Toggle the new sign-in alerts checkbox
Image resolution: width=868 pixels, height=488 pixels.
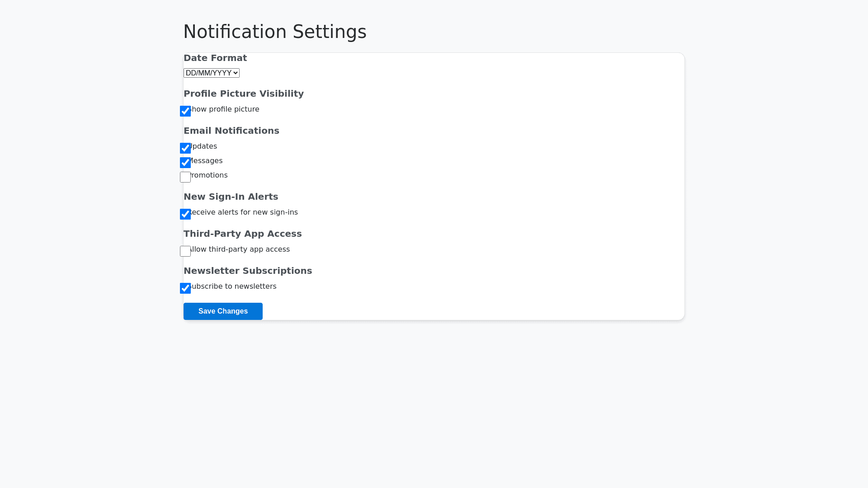185,214
